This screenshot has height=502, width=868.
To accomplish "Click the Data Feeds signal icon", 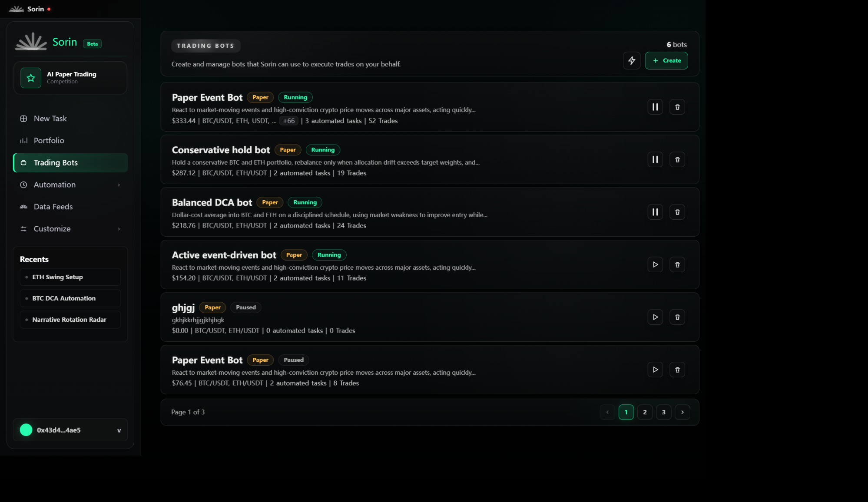I will (x=23, y=207).
